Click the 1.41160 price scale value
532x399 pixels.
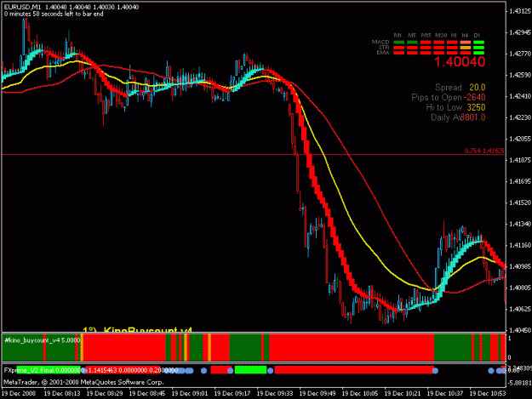pos(519,245)
